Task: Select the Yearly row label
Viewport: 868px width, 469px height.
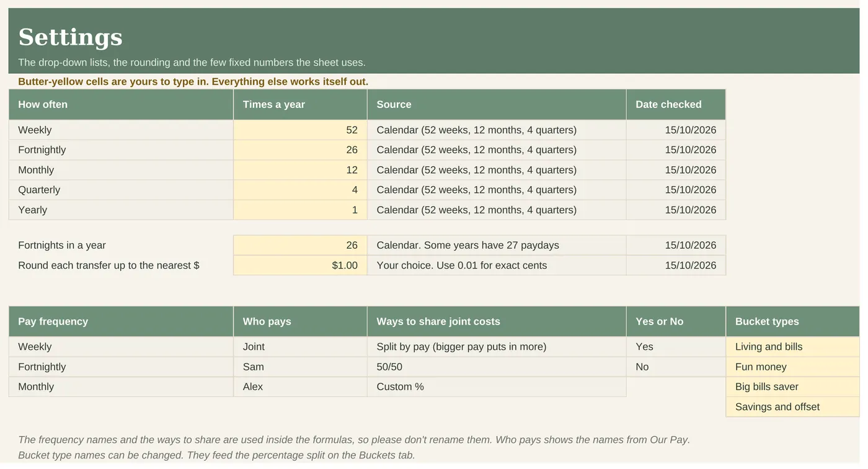Action: pos(121,210)
